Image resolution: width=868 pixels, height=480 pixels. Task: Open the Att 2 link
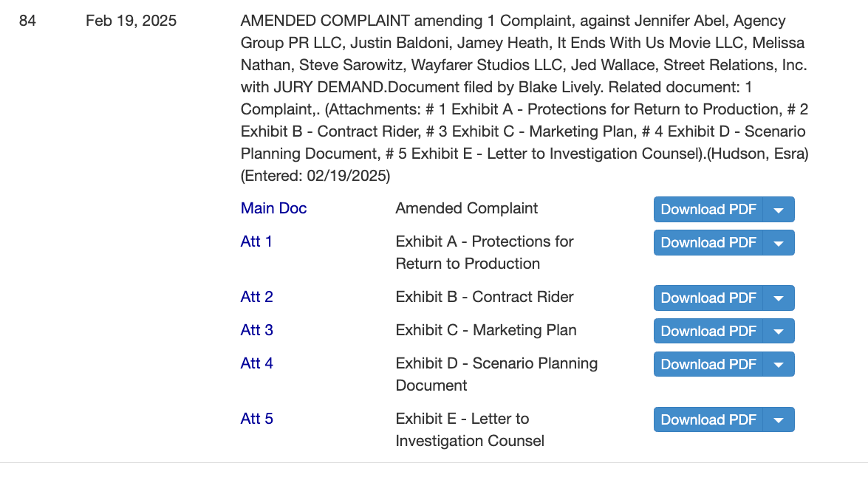(256, 297)
